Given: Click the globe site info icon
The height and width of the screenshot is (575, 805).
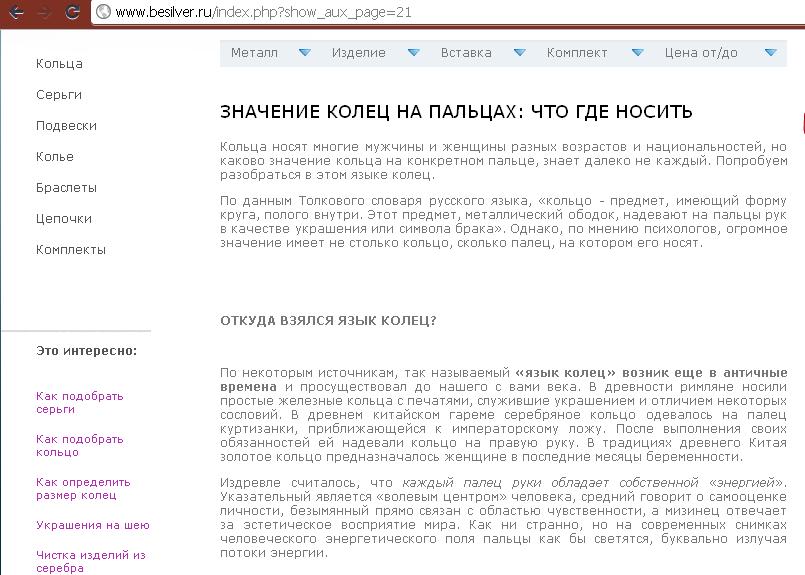Looking at the screenshot, I should click(x=104, y=12).
